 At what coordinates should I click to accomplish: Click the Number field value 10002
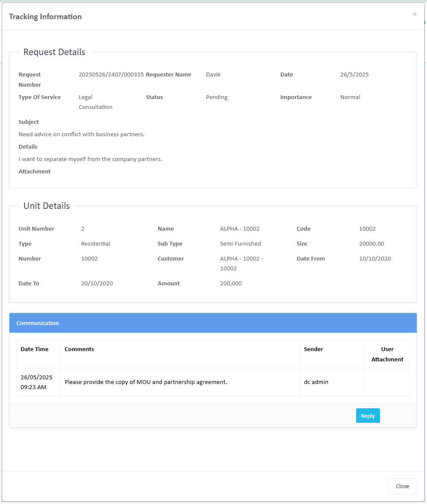click(x=89, y=259)
